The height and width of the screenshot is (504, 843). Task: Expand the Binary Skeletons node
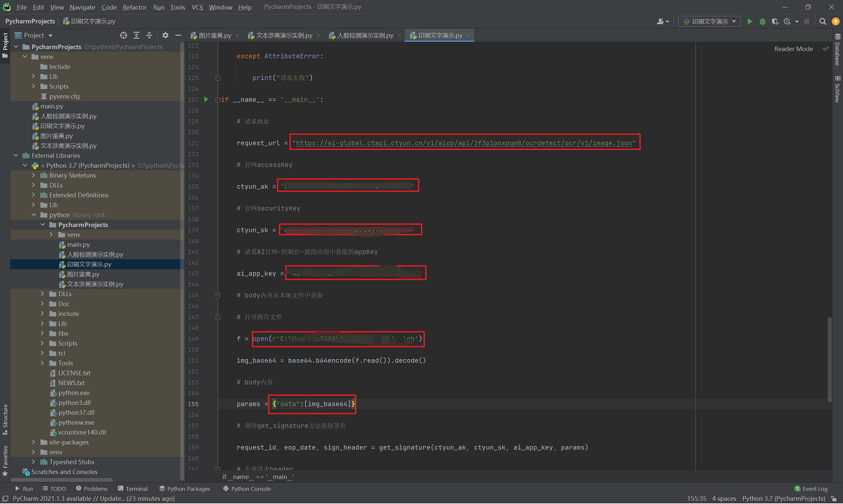(x=34, y=175)
